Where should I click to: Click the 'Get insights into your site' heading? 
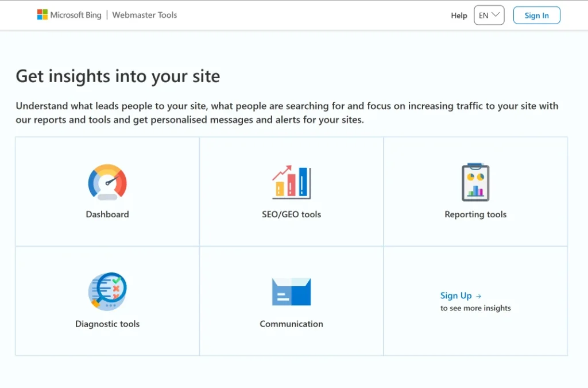[118, 76]
